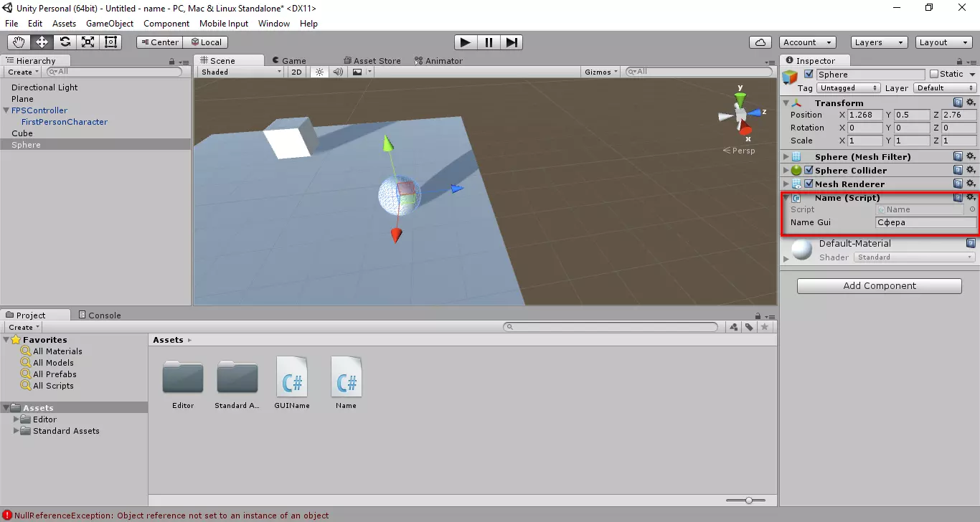Open the Cloud services icon
The height and width of the screenshot is (522, 980).
760,42
